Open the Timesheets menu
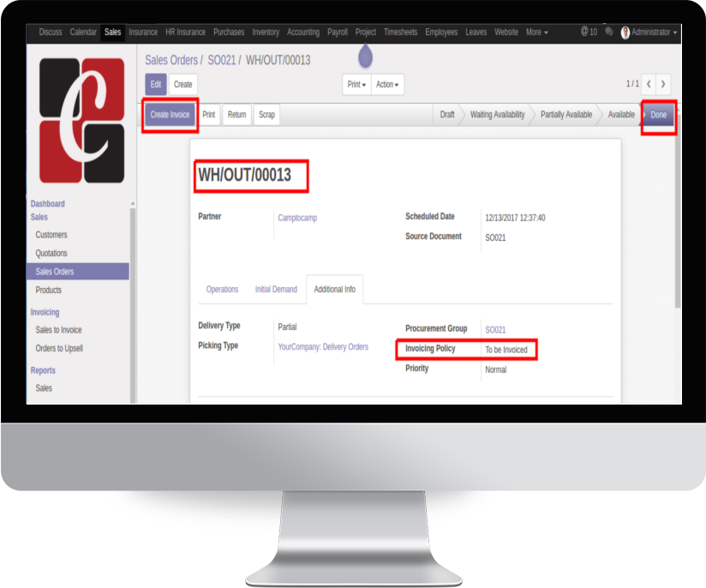The height and width of the screenshot is (588, 706). tap(401, 32)
